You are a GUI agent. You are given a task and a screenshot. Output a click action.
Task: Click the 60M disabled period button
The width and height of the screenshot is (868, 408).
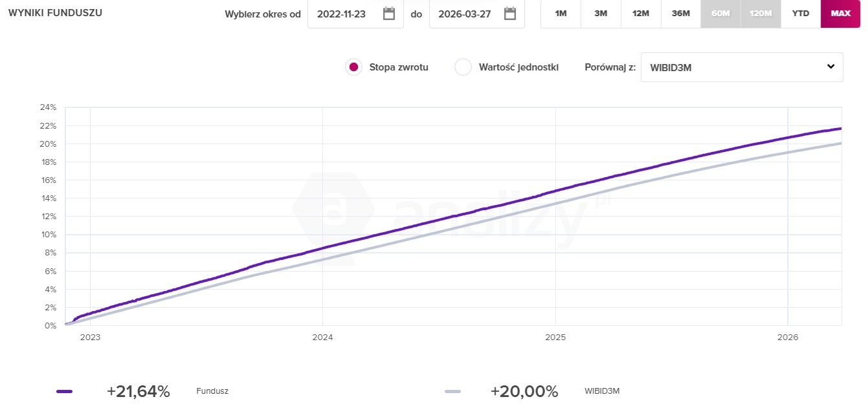pos(720,14)
